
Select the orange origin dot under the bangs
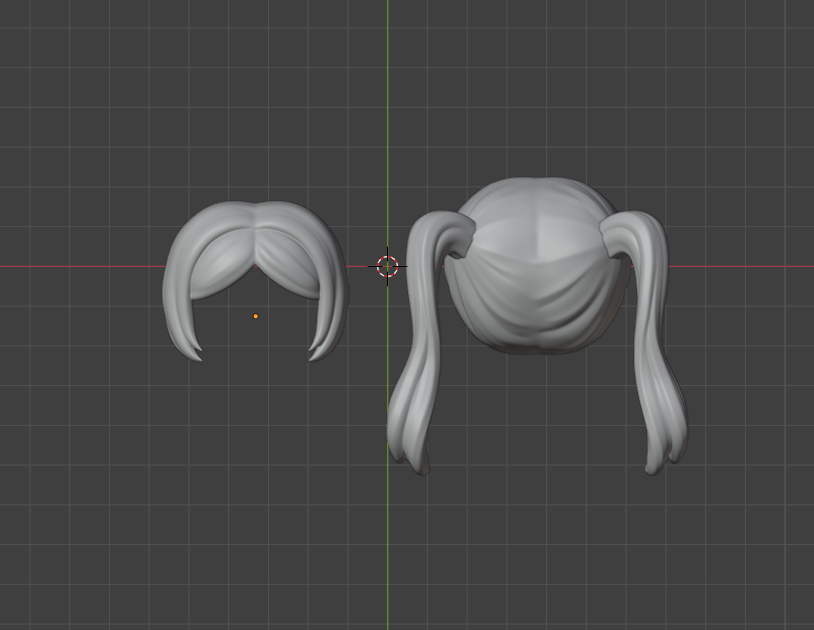(x=256, y=316)
